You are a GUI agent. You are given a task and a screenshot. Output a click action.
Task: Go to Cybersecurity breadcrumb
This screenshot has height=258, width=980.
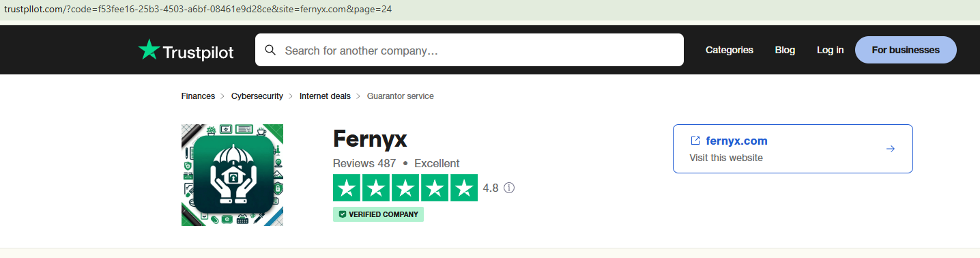point(257,96)
